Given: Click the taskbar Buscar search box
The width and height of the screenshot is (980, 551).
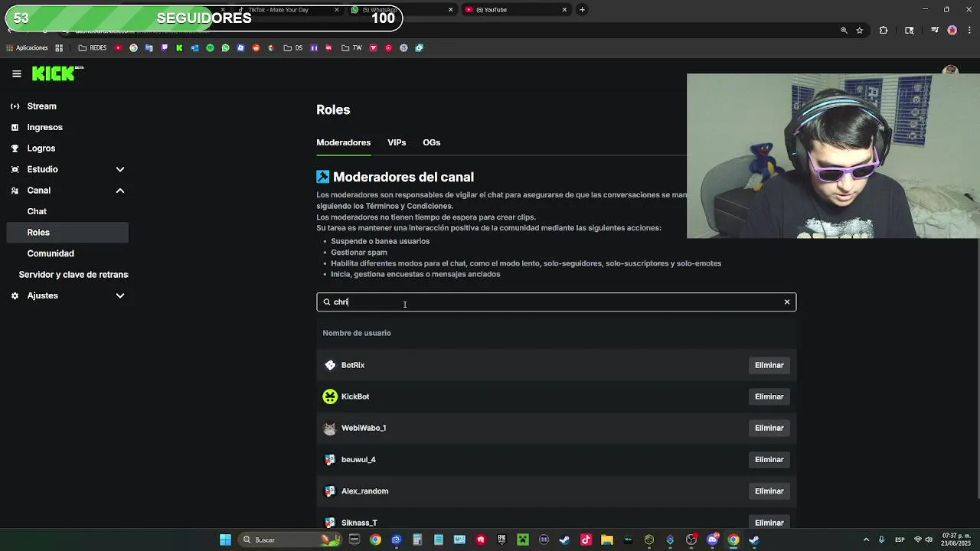Looking at the screenshot, I should [289, 540].
